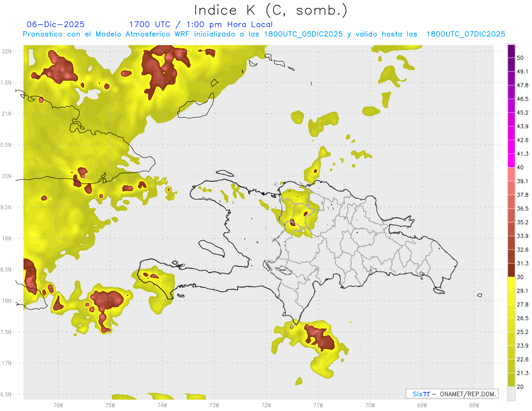
Task: Click the '76W' longitude label
Action: point(58,405)
